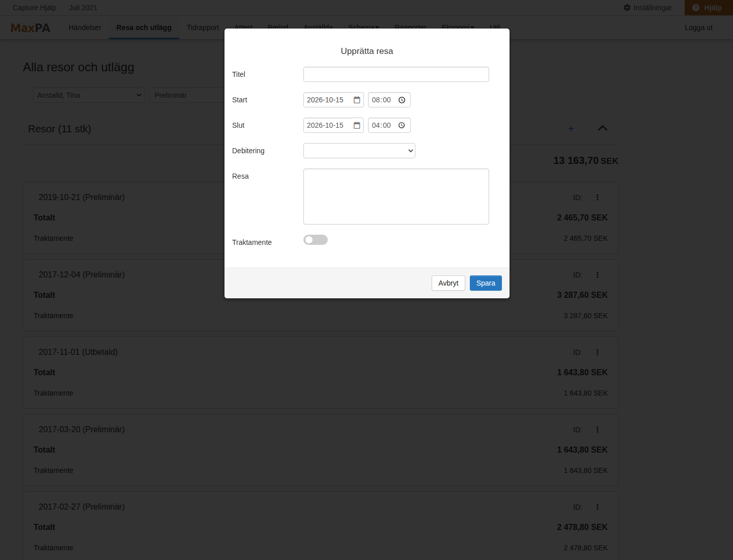Click the Resor (11 stk) section title
Image resolution: width=733 pixels, height=560 pixels.
coord(60,129)
